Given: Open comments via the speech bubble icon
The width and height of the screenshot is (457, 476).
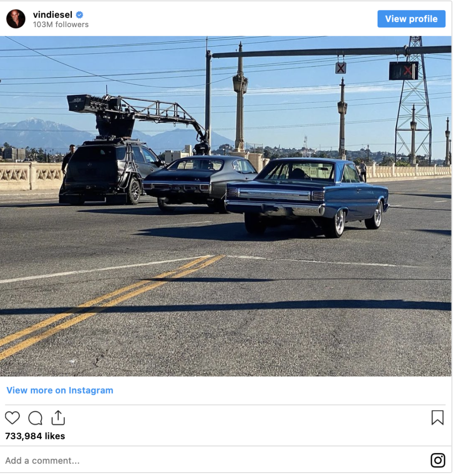Looking at the screenshot, I should [x=35, y=418].
